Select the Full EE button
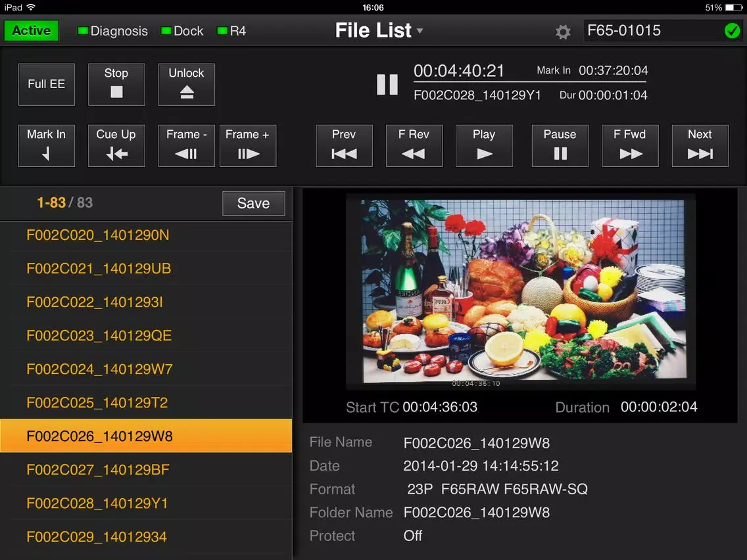This screenshot has height=560, width=747. [x=46, y=84]
